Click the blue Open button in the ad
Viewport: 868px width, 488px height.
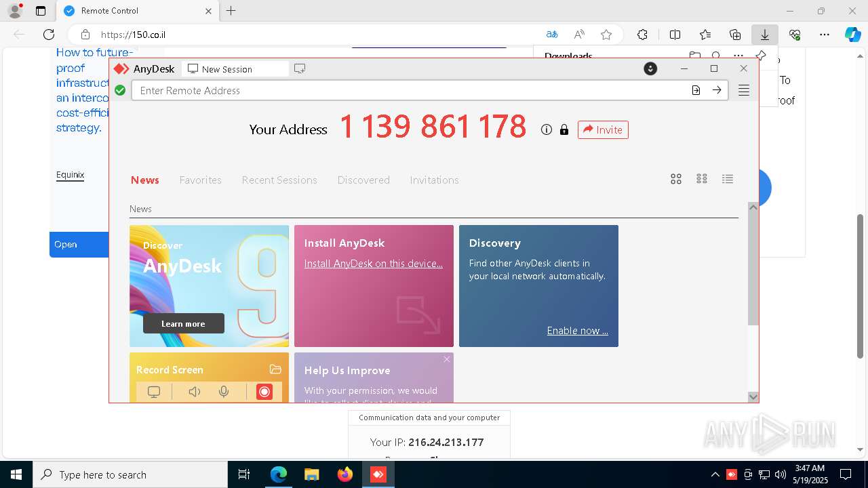tap(79, 245)
